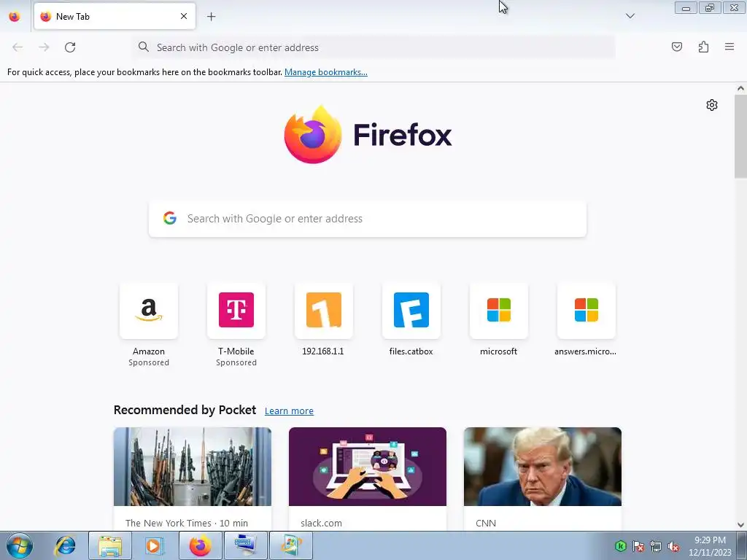Click Learn more about Pocket
The image size is (747, 560).
(x=289, y=411)
